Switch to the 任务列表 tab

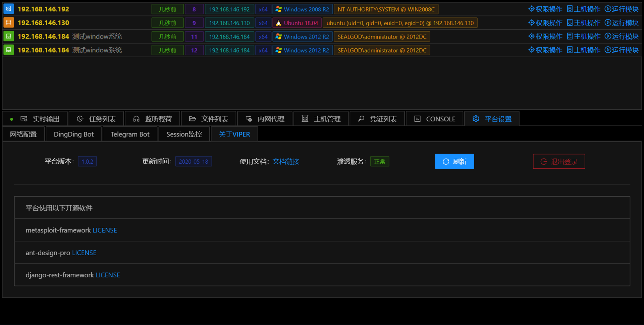tap(96, 119)
